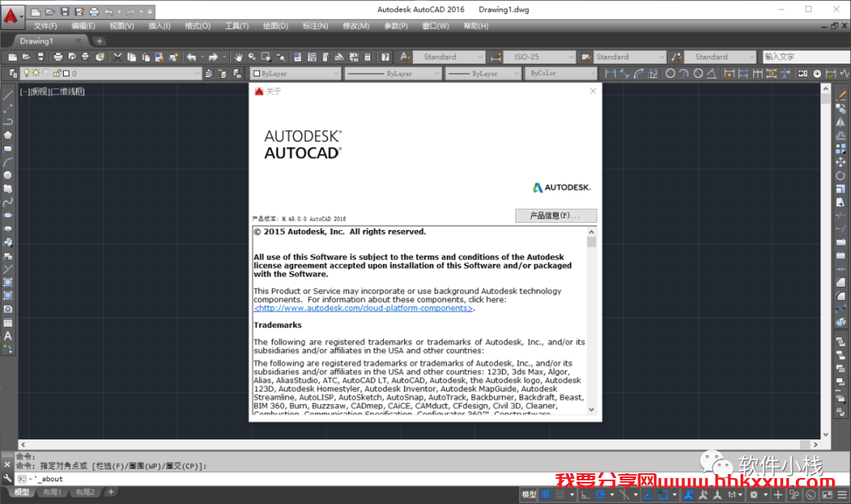The width and height of the screenshot is (851, 504).
Task: Open the Layer Properties Manager icon
Action: point(13,73)
